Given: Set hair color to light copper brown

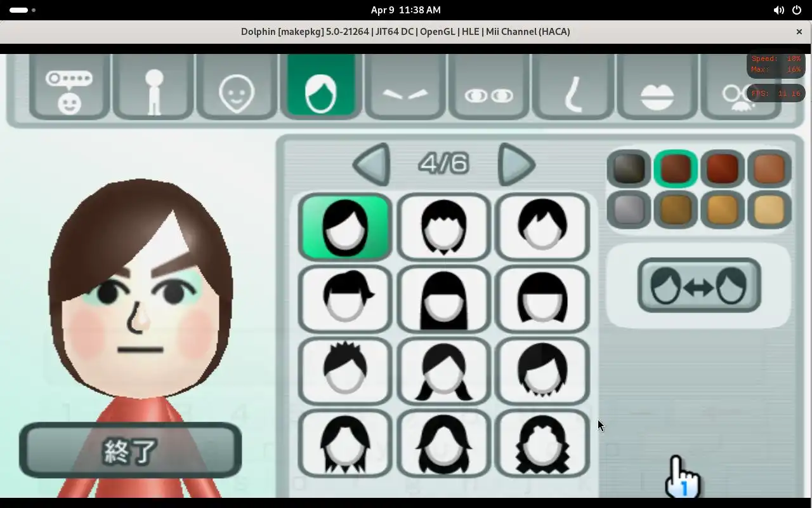Looking at the screenshot, I should (769, 168).
